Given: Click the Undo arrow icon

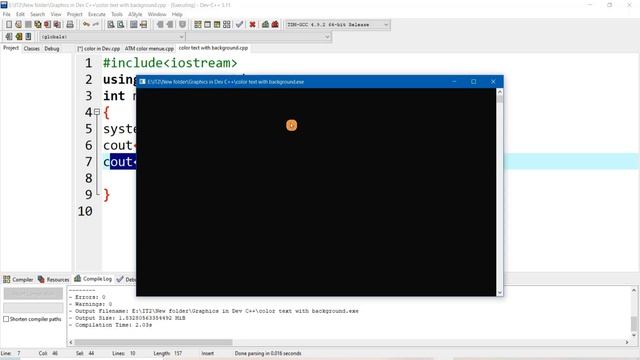Looking at the screenshot, I should click(x=86, y=24).
